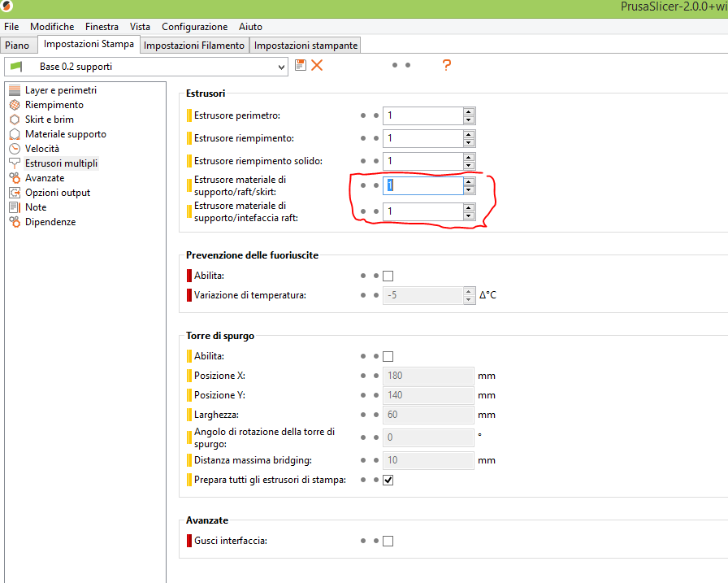Viewport: 728px width, 583px height.
Task: Click the orange delete preset X icon
Action: [317, 65]
